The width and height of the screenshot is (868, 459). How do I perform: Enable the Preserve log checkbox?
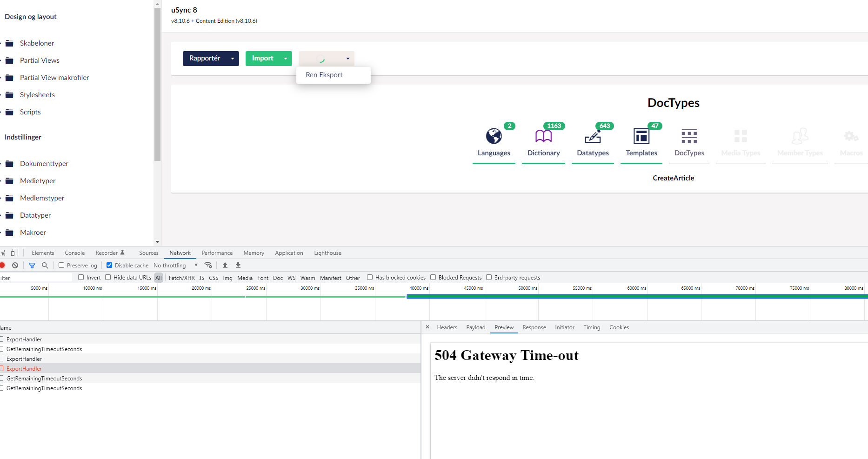(61, 266)
